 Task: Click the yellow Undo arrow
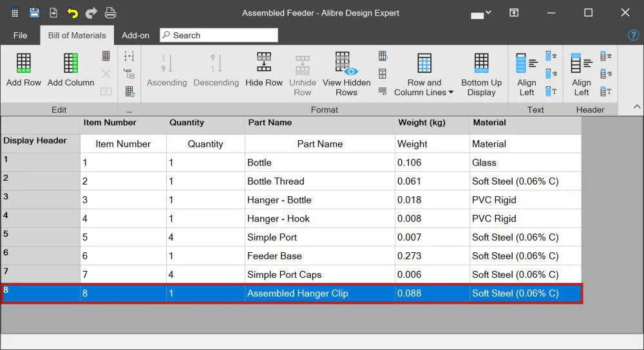(x=72, y=13)
